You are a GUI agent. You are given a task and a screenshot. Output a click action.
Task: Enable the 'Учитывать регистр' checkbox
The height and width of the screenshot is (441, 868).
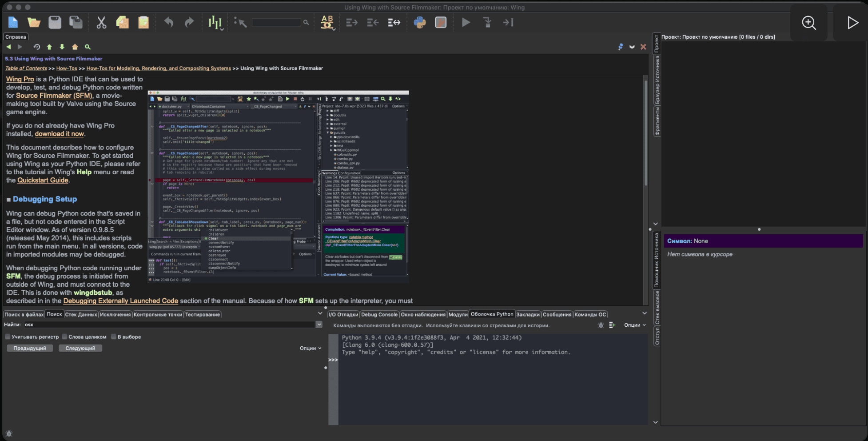(x=8, y=337)
